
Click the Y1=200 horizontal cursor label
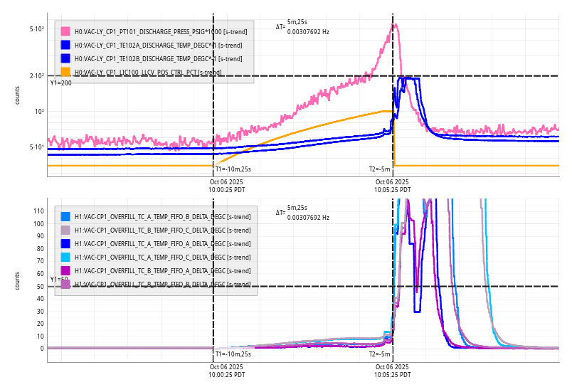click(x=61, y=83)
